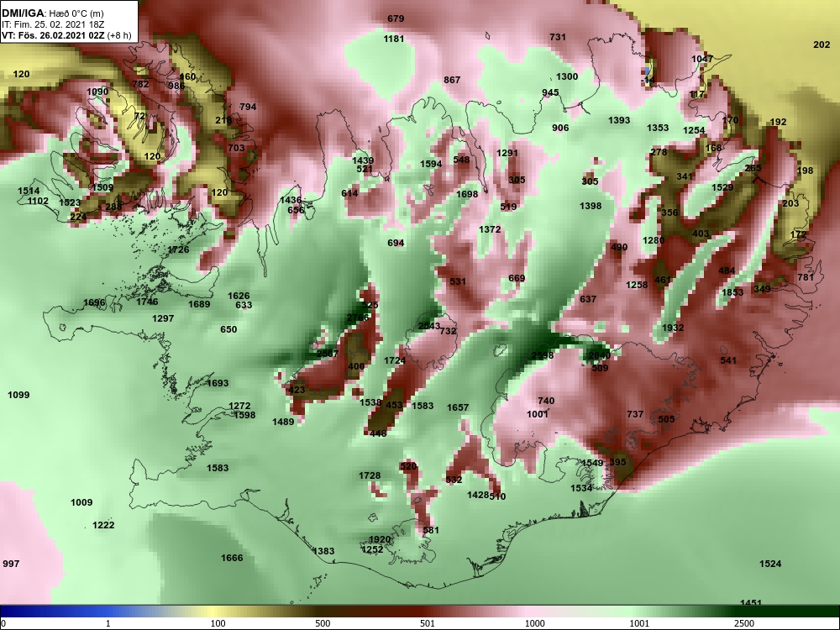Click the map value "1297"
Viewport: 840px width, 630px height.
pyautogui.click(x=163, y=318)
